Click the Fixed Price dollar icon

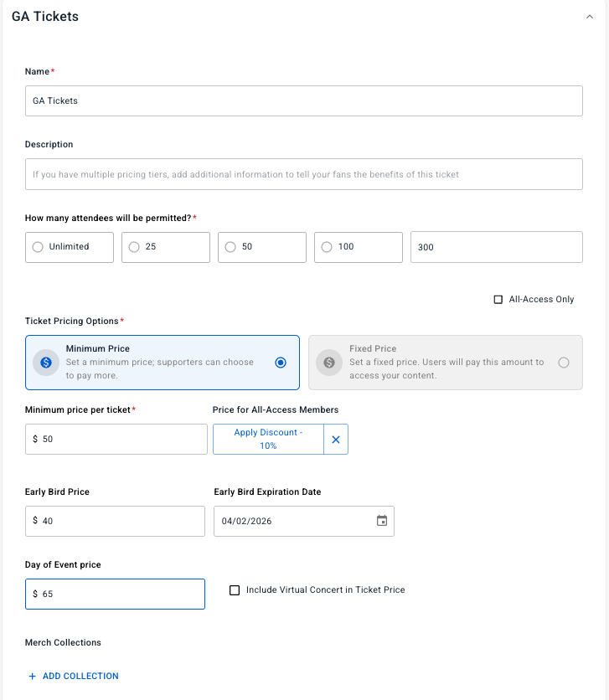pyautogui.click(x=329, y=363)
